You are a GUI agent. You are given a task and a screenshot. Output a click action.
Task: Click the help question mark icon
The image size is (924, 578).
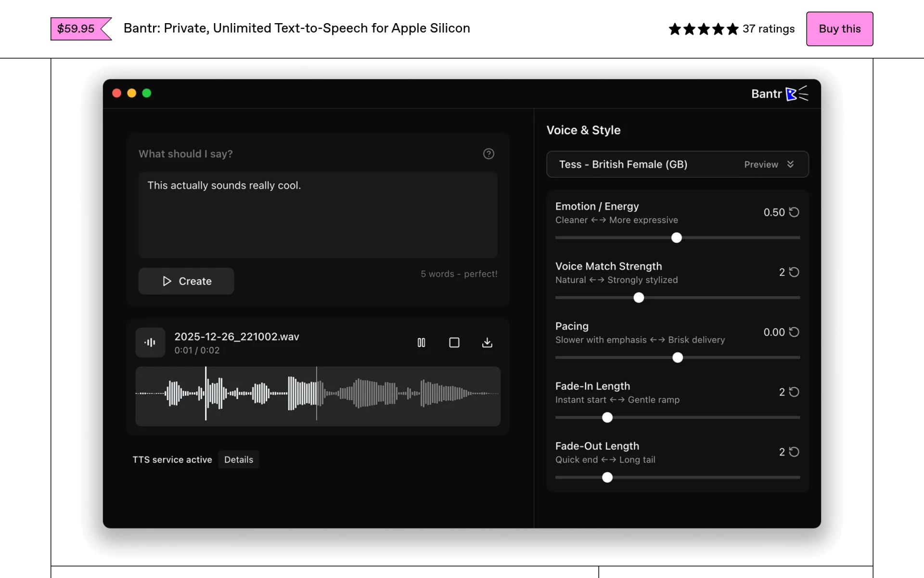[x=488, y=154]
